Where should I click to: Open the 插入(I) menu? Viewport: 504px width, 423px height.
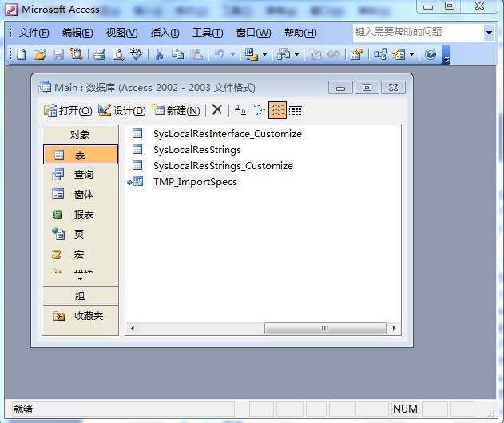coord(165,33)
